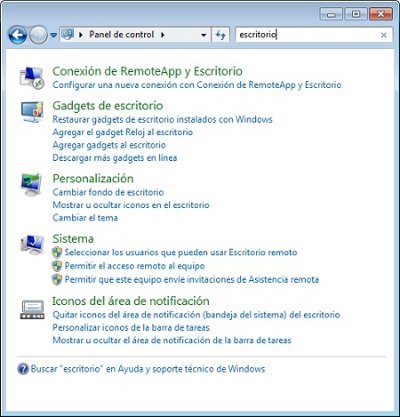Click the Sistema computer icon
Viewport: 400px width, 417px height.
click(32, 245)
